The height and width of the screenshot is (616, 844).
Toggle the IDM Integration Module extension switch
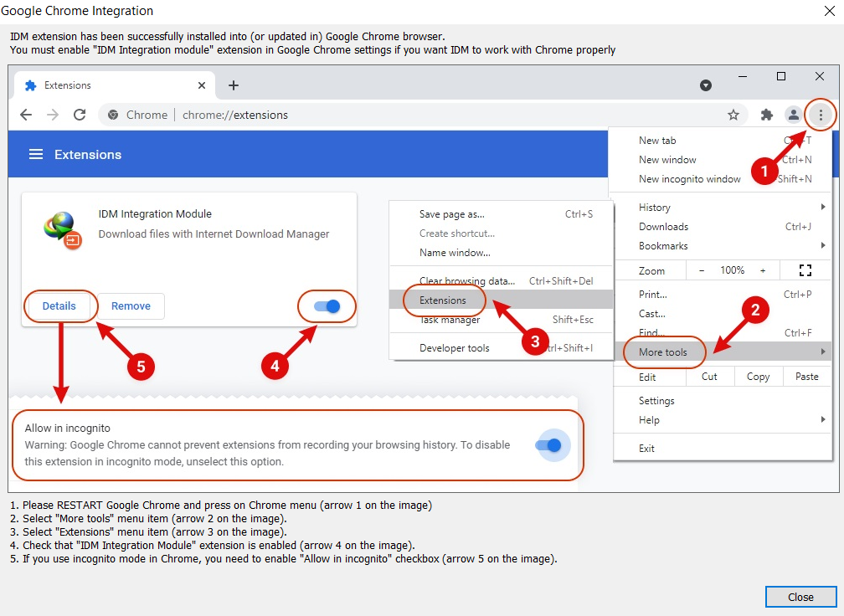click(327, 306)
